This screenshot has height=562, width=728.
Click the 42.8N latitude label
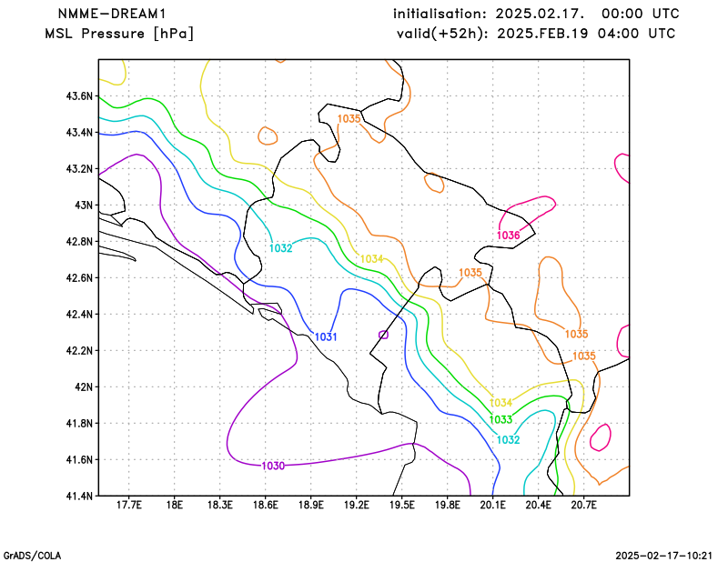[79, 242]
